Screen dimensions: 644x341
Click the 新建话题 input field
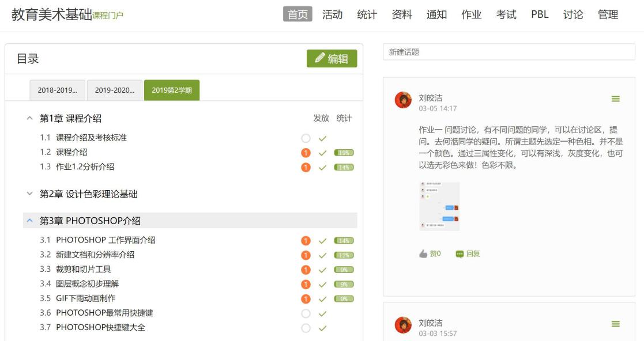pos(509,52)
